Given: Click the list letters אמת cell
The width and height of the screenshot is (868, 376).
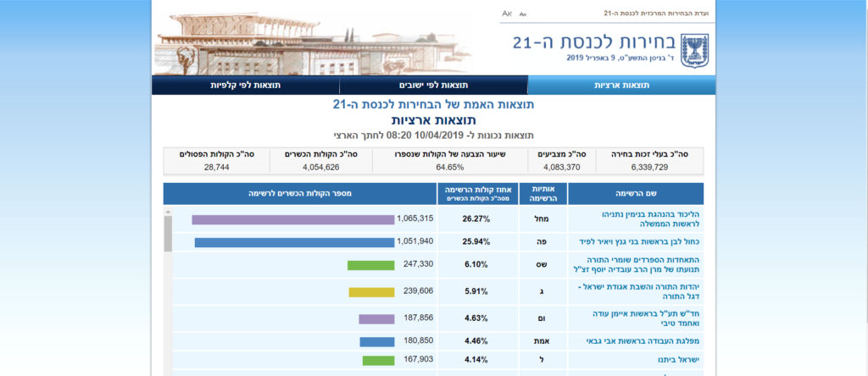Looking at the screenshot, I should point(543,341).
